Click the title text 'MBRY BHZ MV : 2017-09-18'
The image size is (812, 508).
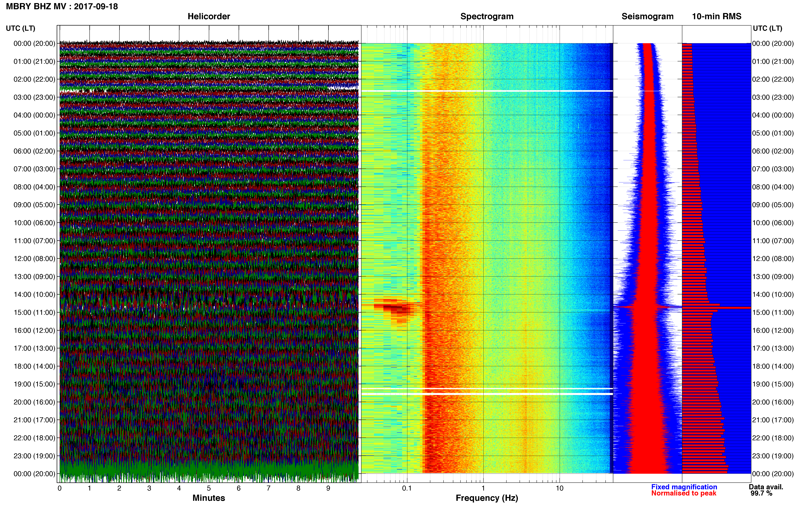[62, 6]
